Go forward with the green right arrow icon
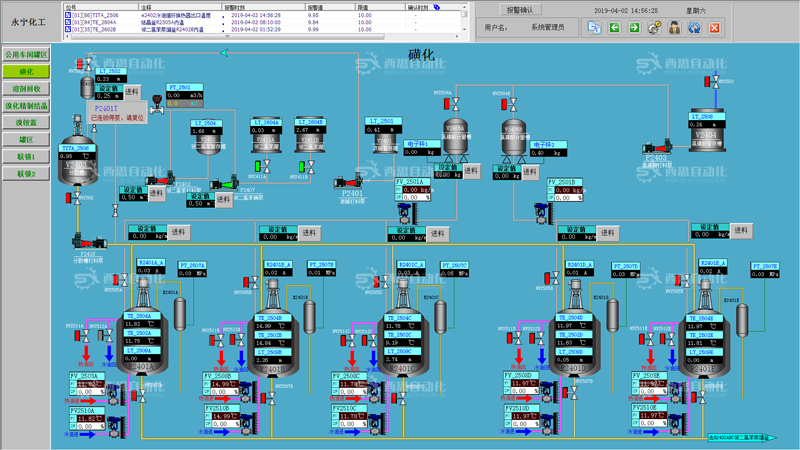This screenshot has height=450, width=800. (x=634, y=28)
